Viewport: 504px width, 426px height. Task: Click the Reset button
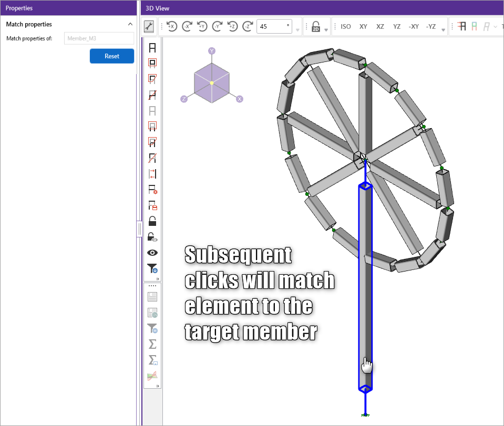(x=112, y=56)
